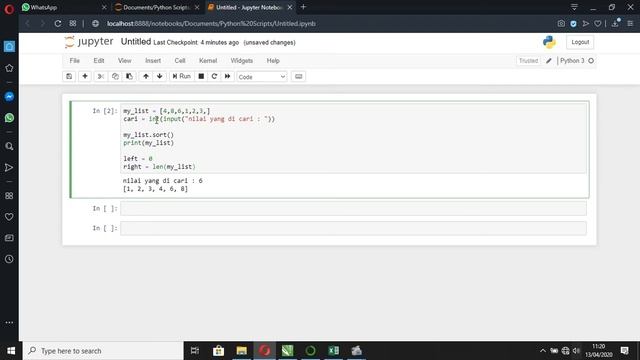This screenshot has height=360, width=640.
Task: Open the Insert menu
Action: [x=153, y=60]
